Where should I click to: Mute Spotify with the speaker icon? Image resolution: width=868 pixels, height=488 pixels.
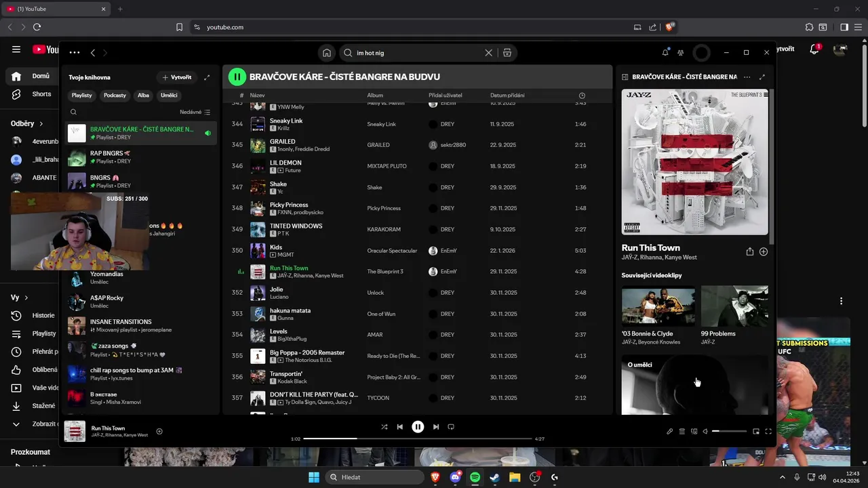point(705,431)
